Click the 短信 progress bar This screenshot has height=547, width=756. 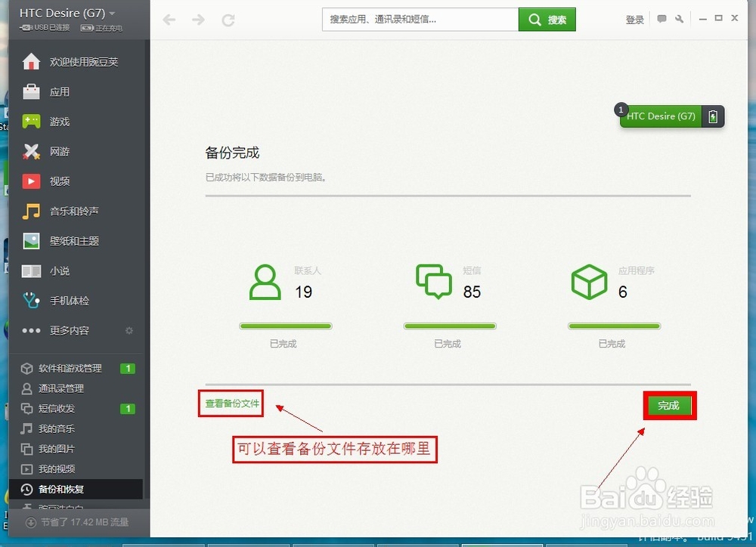[x=450, y=326]
